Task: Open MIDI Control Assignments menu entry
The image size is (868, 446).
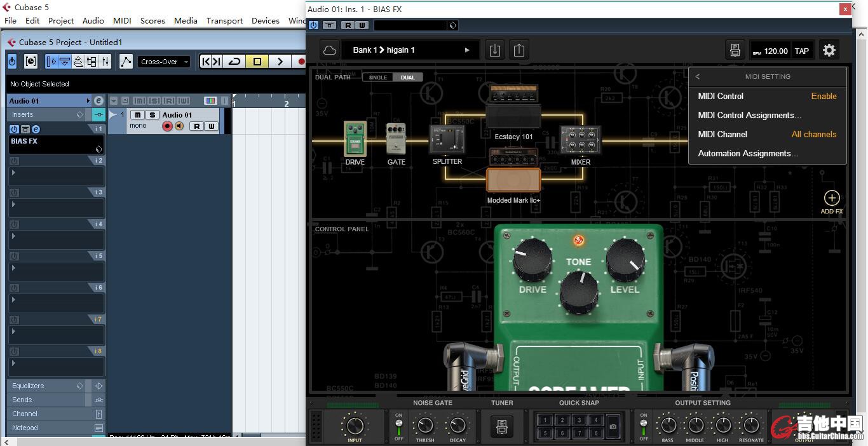Action: point(749,115)
